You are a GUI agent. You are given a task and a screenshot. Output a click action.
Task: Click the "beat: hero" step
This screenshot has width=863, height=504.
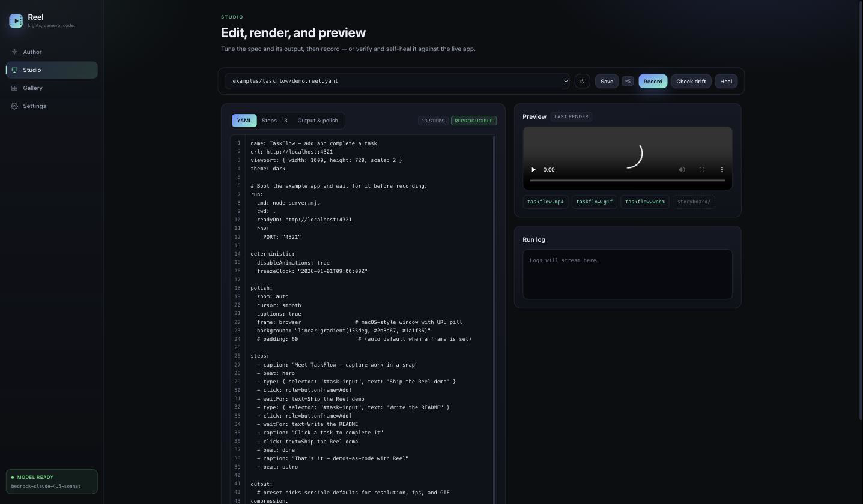pos(276,373)
